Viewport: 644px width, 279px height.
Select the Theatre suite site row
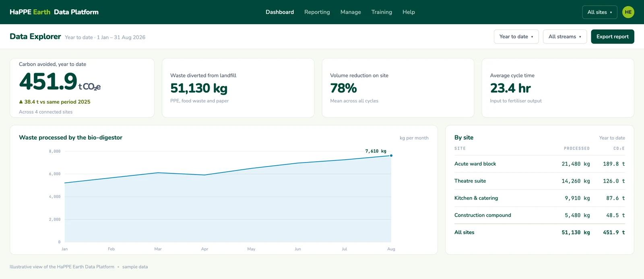(x=539, y=181)
